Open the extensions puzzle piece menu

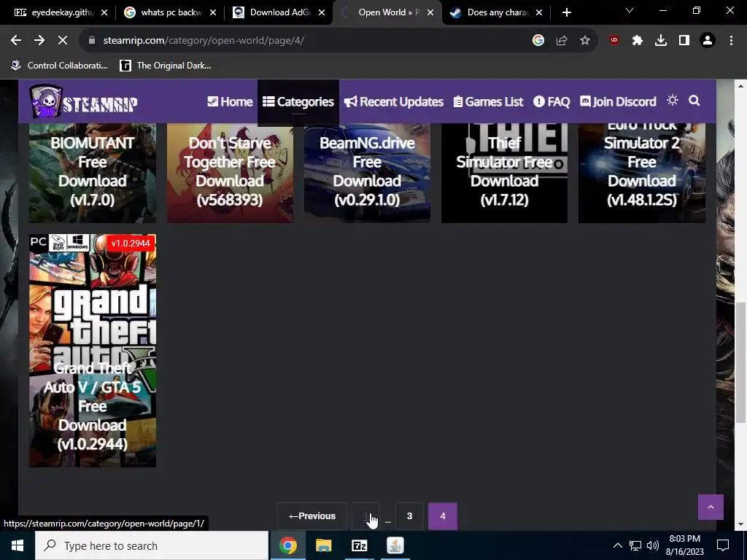click(x=638, y=41)
